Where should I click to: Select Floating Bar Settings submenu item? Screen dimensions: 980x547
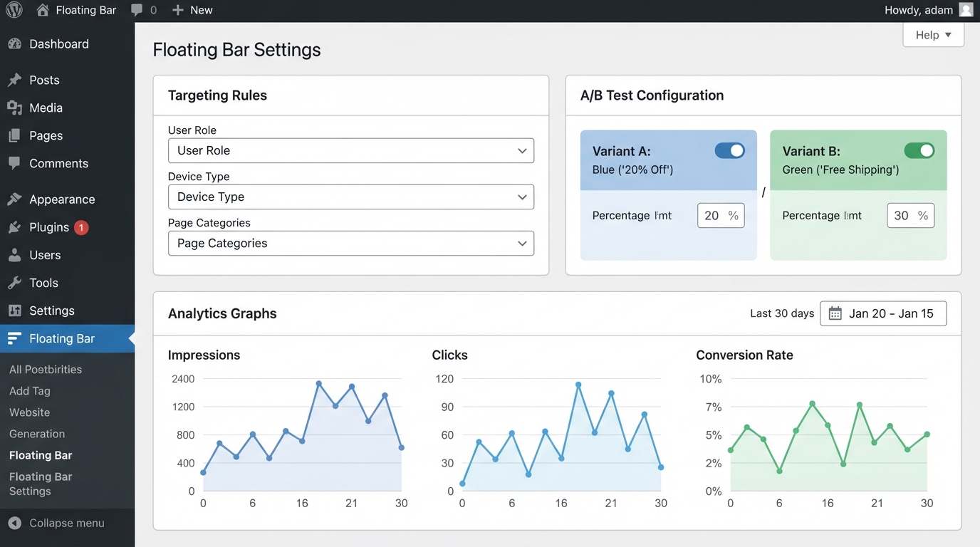pos(41,484)
